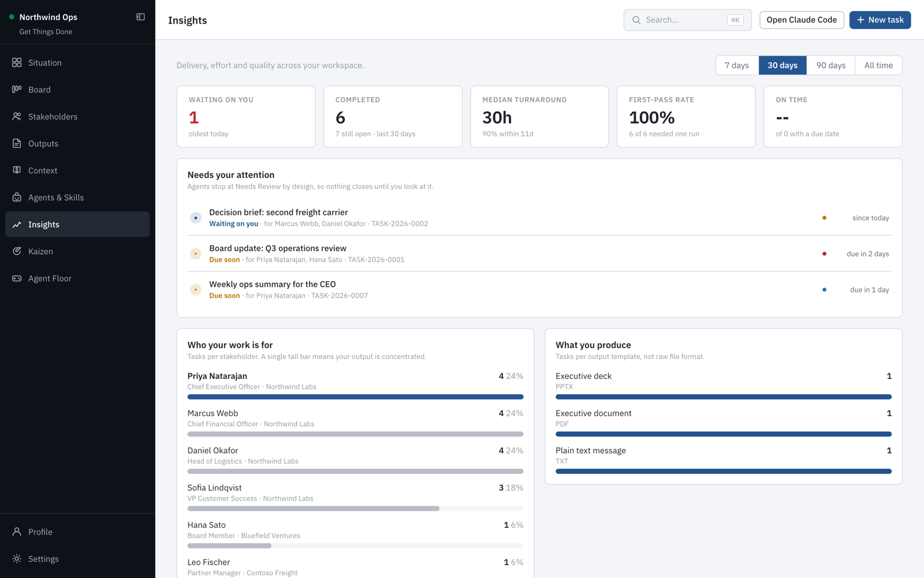Click the Insights chart line icon

17,224
